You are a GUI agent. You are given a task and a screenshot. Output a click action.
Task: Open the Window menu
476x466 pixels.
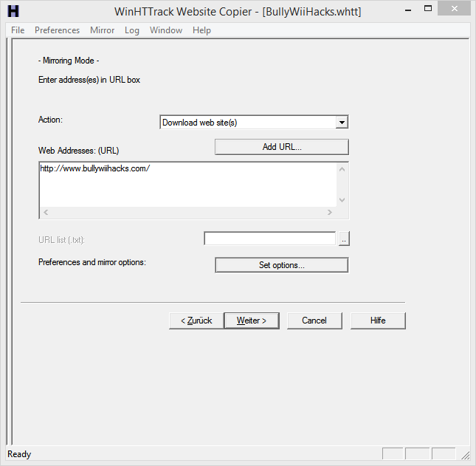coord(166,30)
